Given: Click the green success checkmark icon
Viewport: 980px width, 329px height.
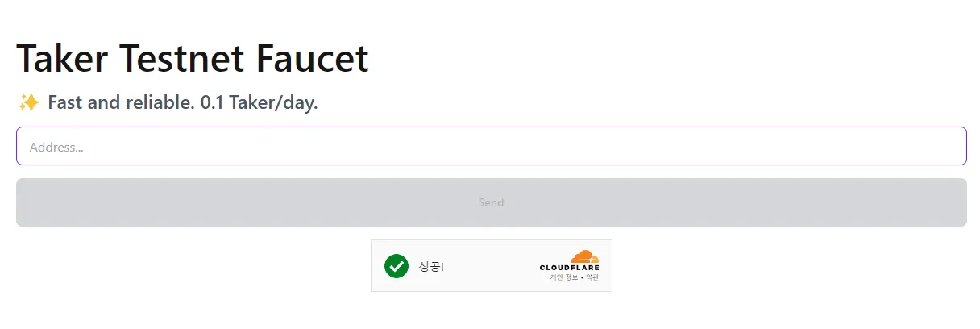Looking at the screenshot, I should click(396, 265).
